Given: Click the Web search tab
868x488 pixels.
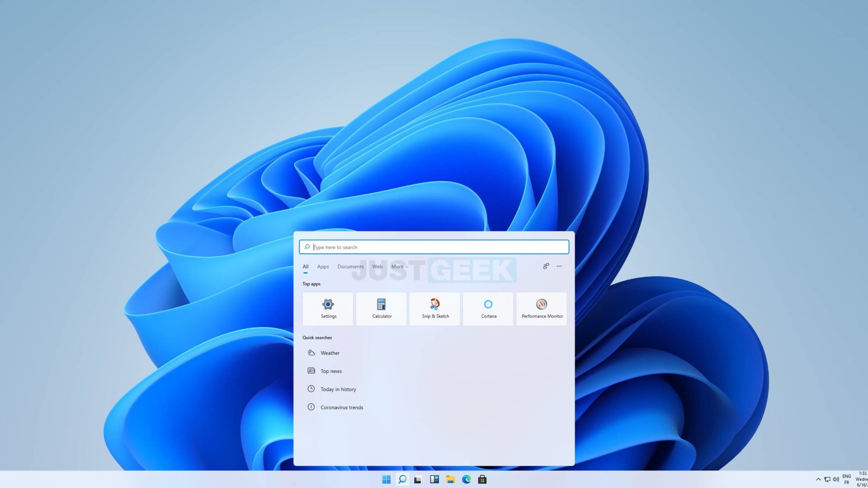Looking at the screenshot, I should click(377, 266).
